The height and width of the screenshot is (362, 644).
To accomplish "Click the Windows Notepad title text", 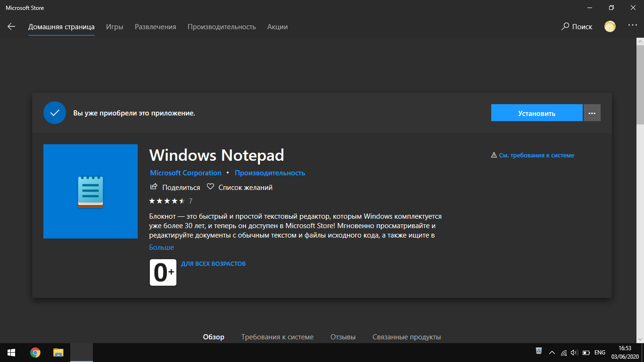I will [217, 155].
